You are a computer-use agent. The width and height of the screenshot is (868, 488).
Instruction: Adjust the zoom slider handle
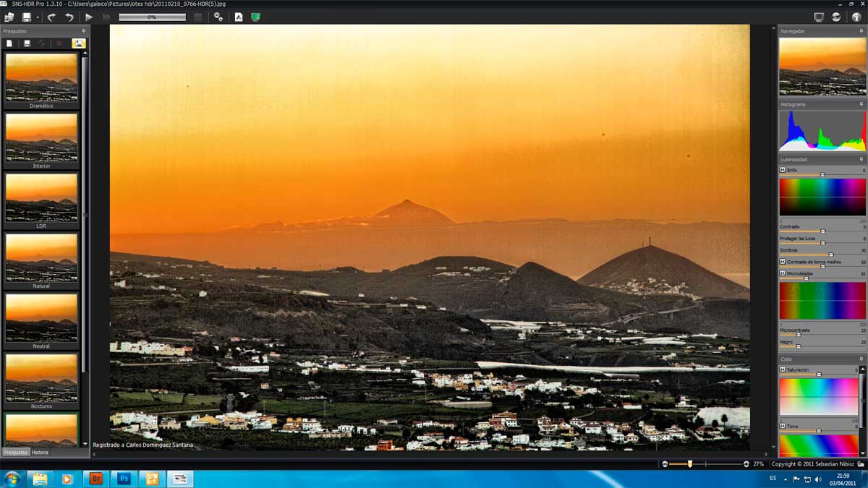[690, 463]
